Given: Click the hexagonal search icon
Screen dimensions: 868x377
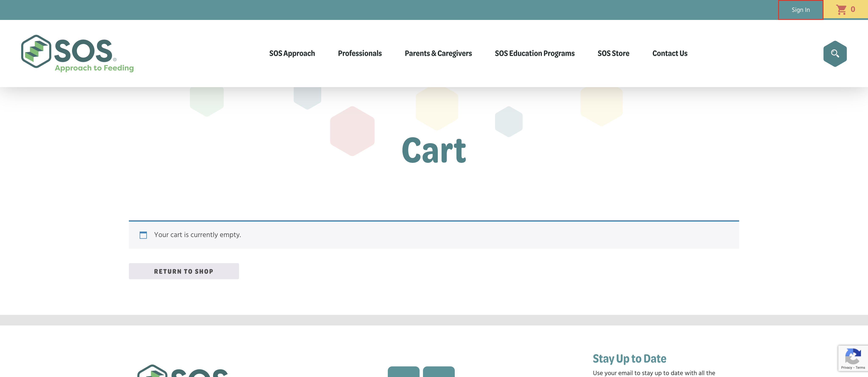Looking at the screenshot, I should point(835,54).
